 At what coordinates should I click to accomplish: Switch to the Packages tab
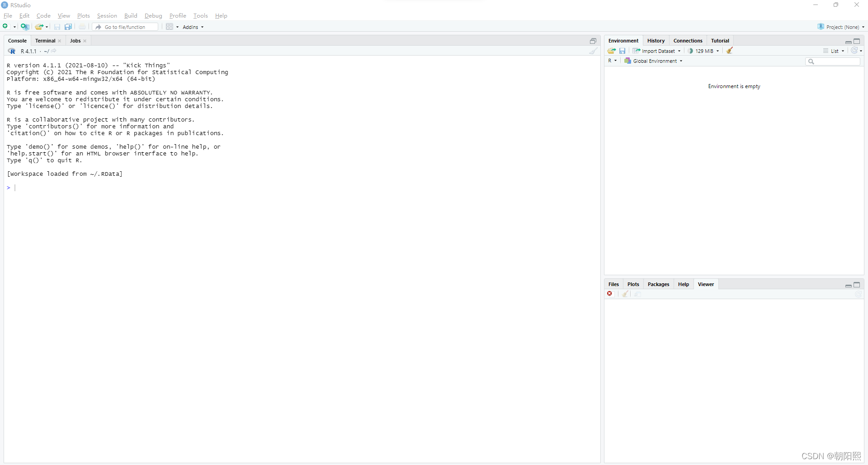[x=658, y=284]
